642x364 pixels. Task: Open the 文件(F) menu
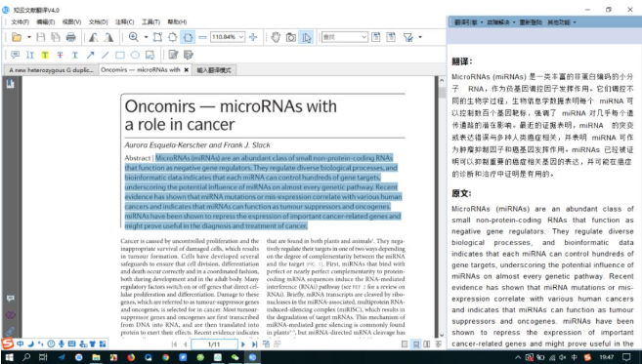click(x=20, y=22)
